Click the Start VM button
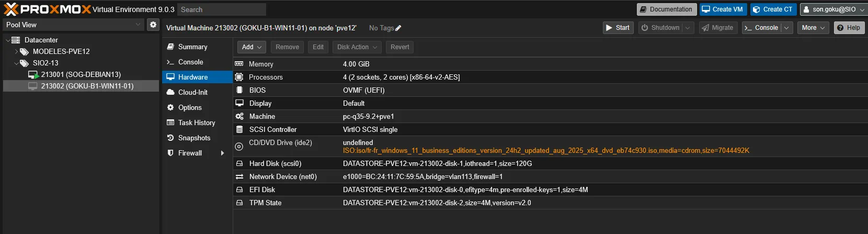This screenshot has width=868, height=234. tap(618, 28)
